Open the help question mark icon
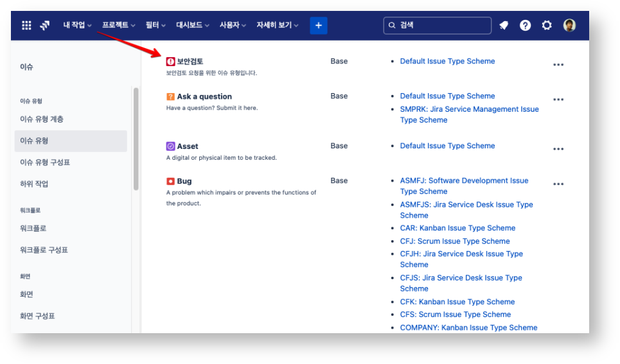620x364 pixels. [x=525, y=26]
